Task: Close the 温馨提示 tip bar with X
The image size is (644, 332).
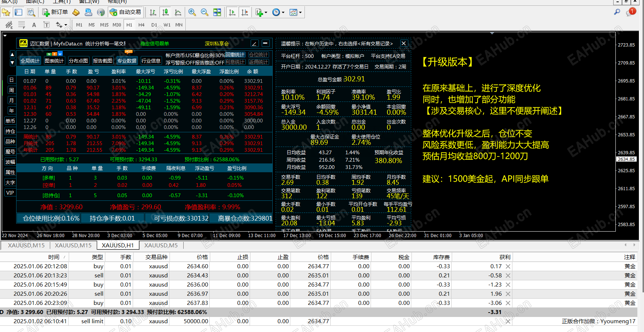Action: point(404,43)
